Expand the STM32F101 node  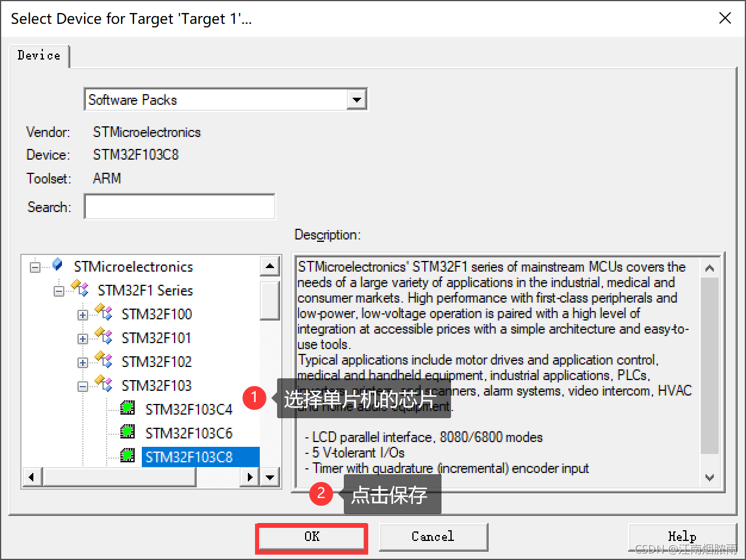point(83,339)
